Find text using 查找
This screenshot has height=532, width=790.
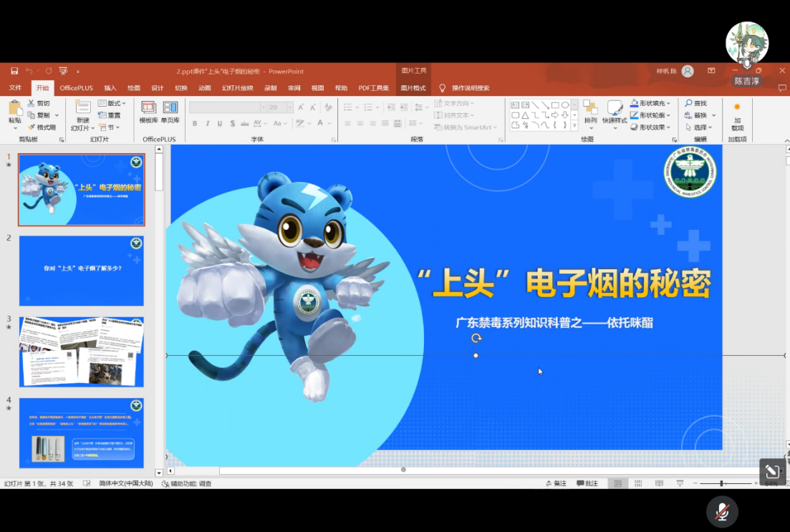click(695, 103)
